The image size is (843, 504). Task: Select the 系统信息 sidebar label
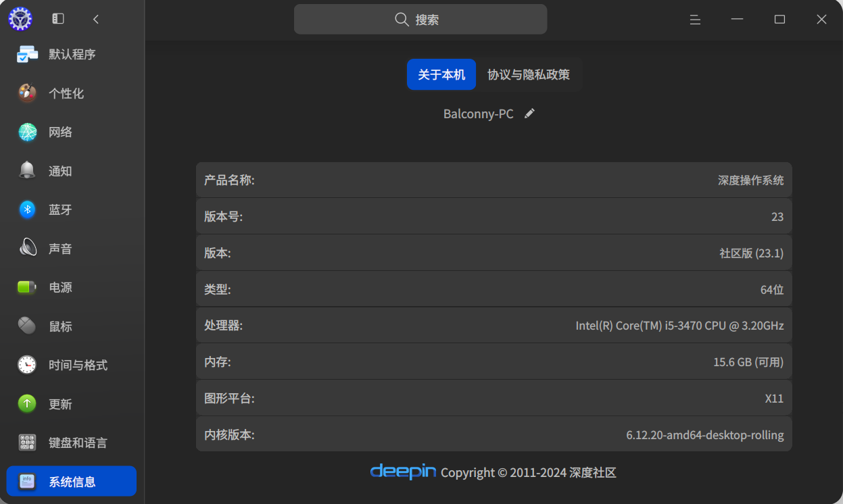pos(72,482)
